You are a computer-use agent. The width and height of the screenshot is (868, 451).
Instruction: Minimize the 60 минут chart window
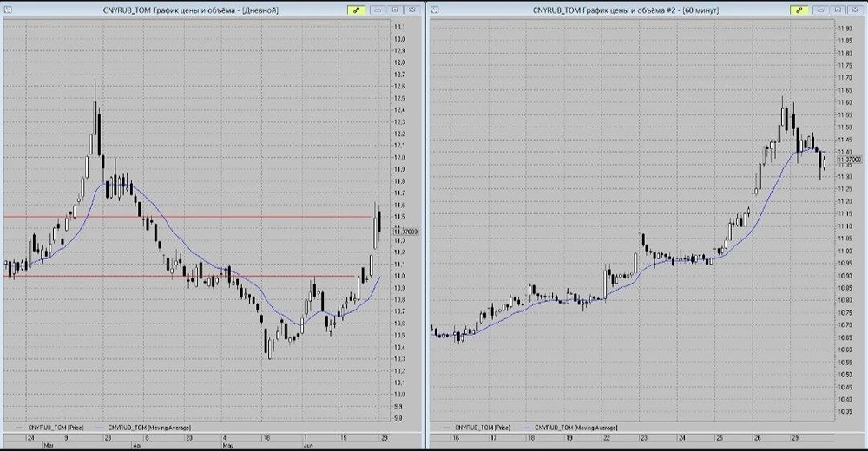coord(821,10)
